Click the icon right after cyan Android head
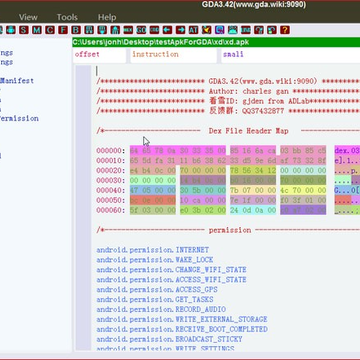 coord(246,30)
